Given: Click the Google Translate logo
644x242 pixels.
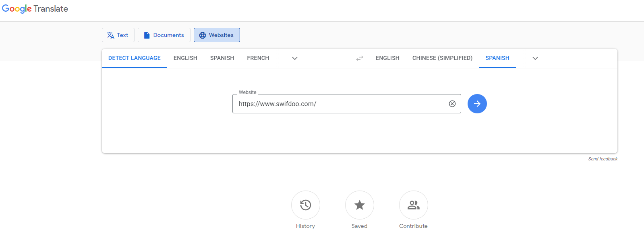Looking at the screenshot, I should point(35,9).
